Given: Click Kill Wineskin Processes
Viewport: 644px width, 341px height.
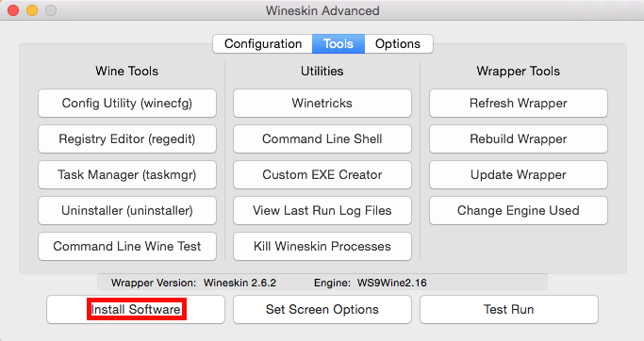Looking at the screenshot, I should click(322, 246).
